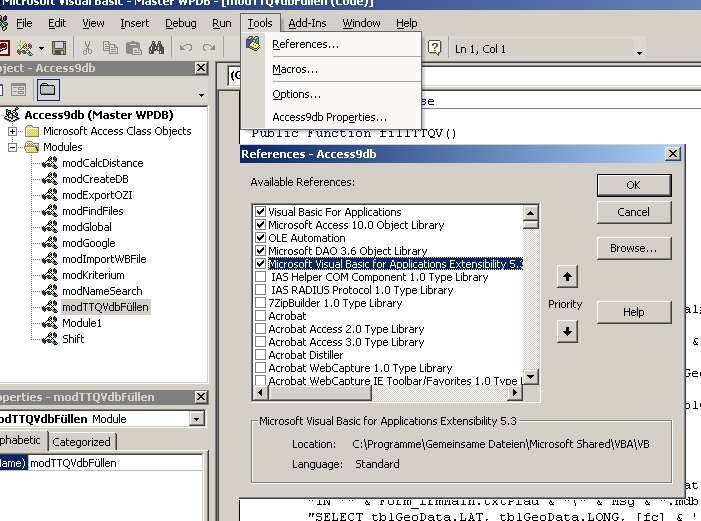
Task: Click the priority up arrow button
Action: click(567, 276)
